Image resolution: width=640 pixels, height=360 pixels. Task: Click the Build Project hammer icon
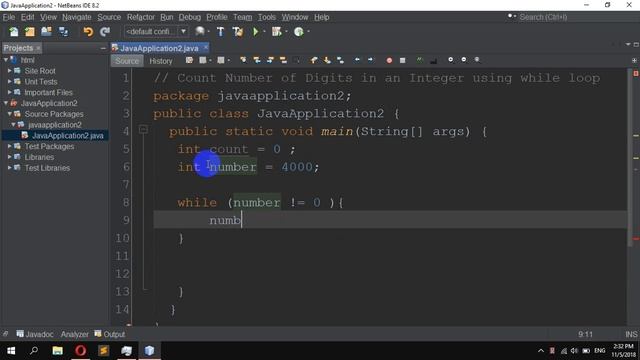[x=220, y=32]
